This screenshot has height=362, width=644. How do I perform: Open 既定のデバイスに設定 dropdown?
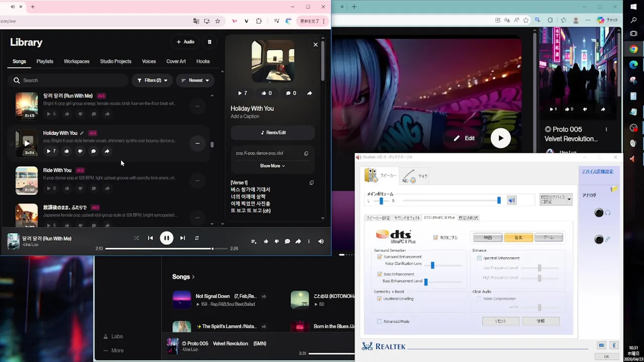(x=556, y=200)
